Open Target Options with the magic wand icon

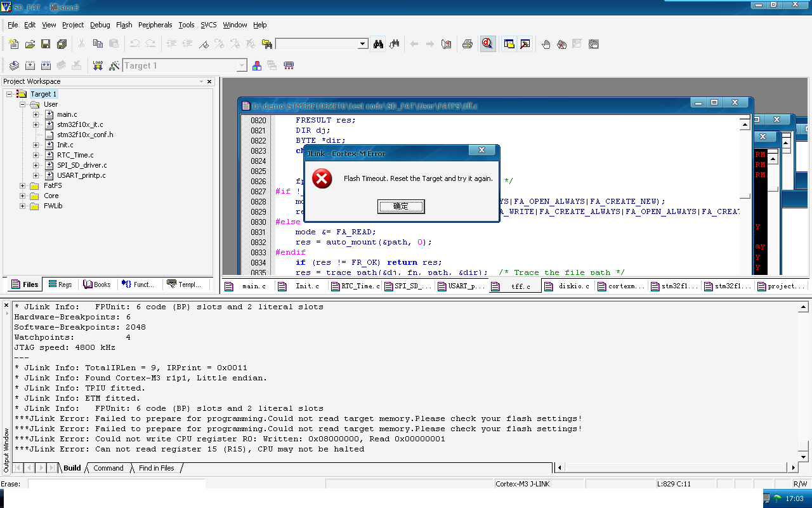[x=114, y=65]
